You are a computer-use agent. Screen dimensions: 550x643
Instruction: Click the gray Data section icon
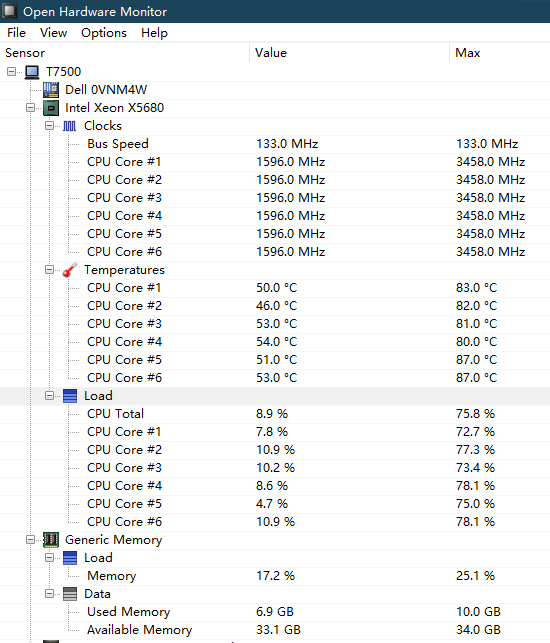click(70, 594)
